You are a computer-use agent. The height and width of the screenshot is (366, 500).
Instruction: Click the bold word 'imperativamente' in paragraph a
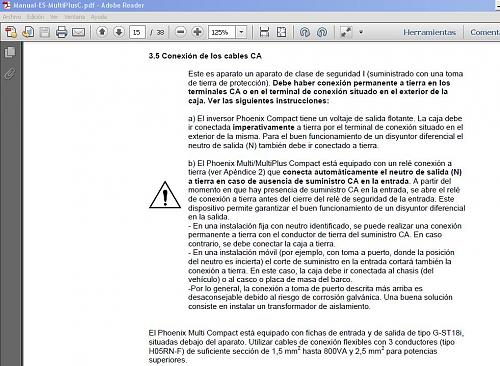coord(263,127)
